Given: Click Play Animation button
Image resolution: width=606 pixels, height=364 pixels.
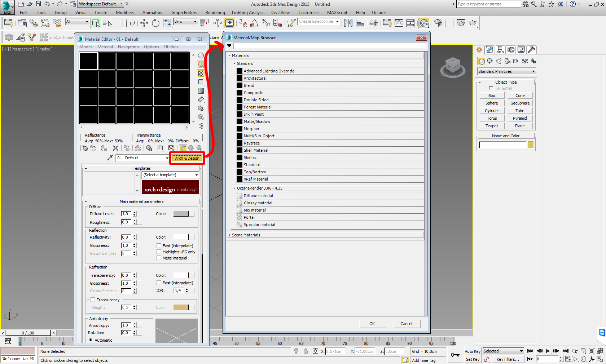Looking at the screenshot, I should point(548,351).
